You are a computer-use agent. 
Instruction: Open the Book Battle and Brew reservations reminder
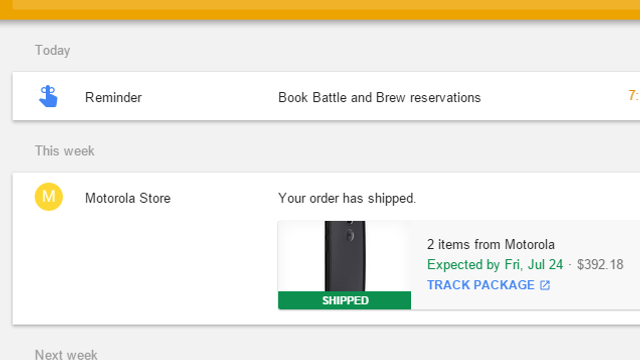click(379, 98)
